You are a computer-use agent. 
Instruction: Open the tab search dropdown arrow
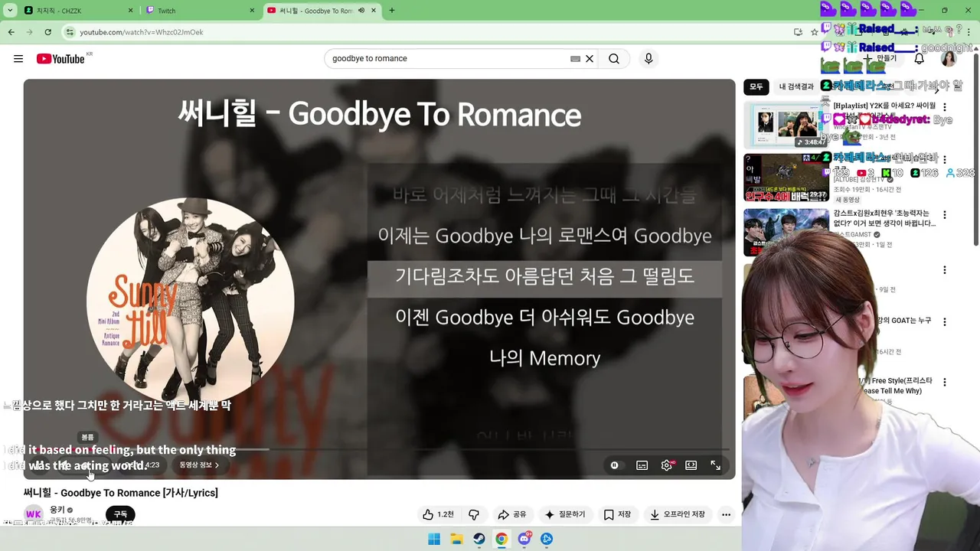[10, 11]
